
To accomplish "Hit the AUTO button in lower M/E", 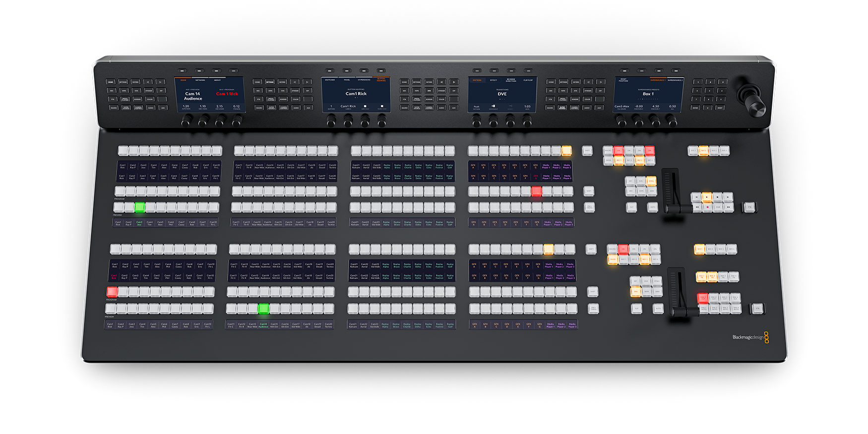I will tap(658, 308).
